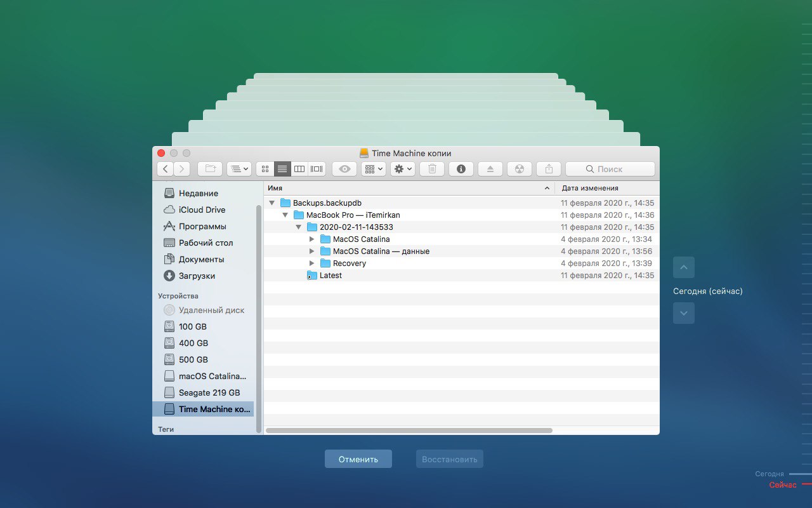Open the path hierarchy dropdown button

pyautogui.click(x=239, y=169)
